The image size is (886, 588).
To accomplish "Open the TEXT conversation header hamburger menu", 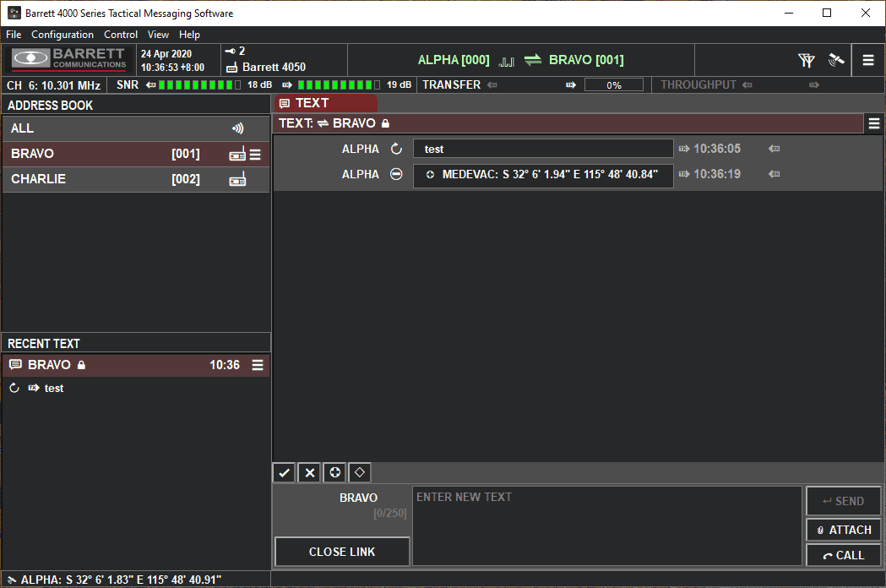I will (x=874, y=123).
